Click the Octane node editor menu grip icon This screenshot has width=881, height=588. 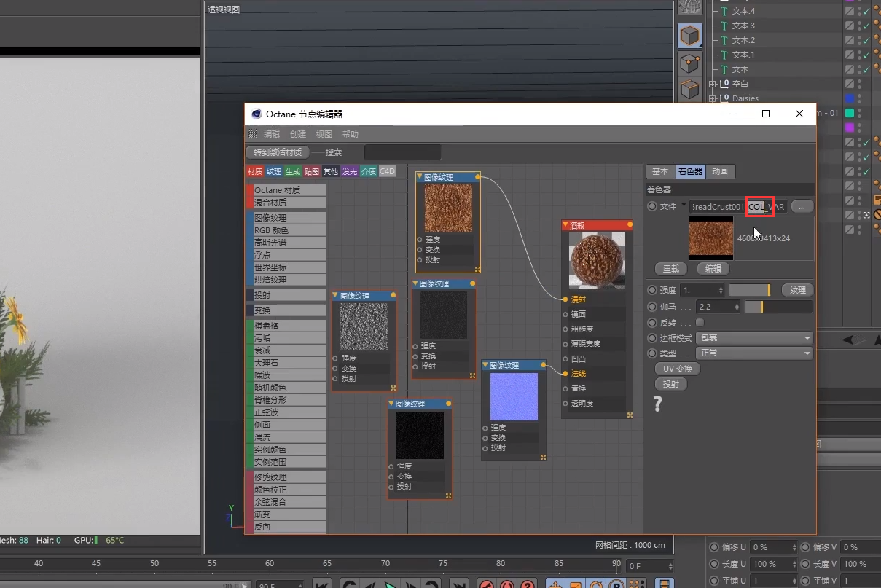[x=253, y=134]
